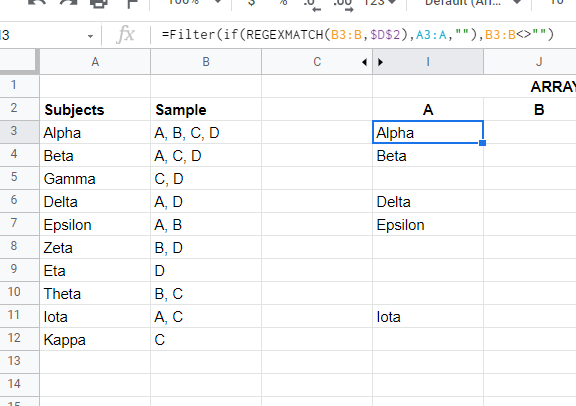
Task: Click the 'Epsilon' result in column I
Action: [x=428, y=224]
